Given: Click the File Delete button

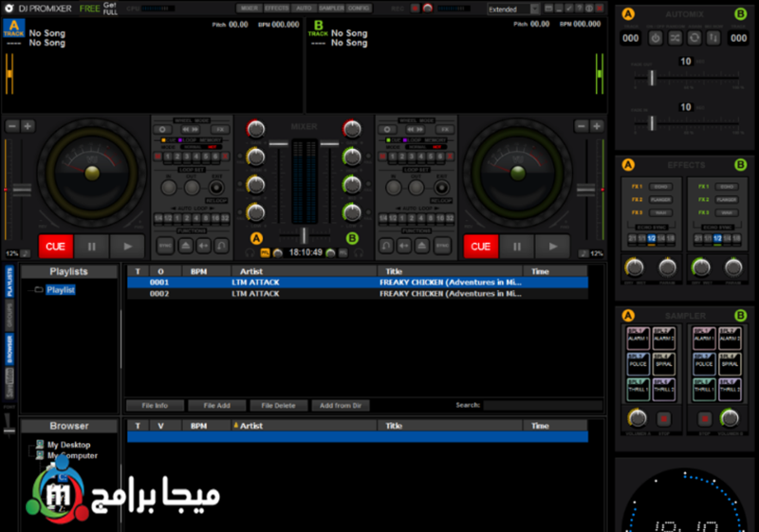Looking at the screenshot, I should (278, 405).
